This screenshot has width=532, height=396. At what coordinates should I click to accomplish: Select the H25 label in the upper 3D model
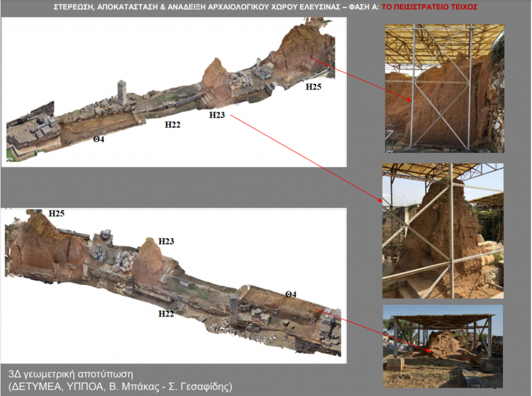click(313, 87)
